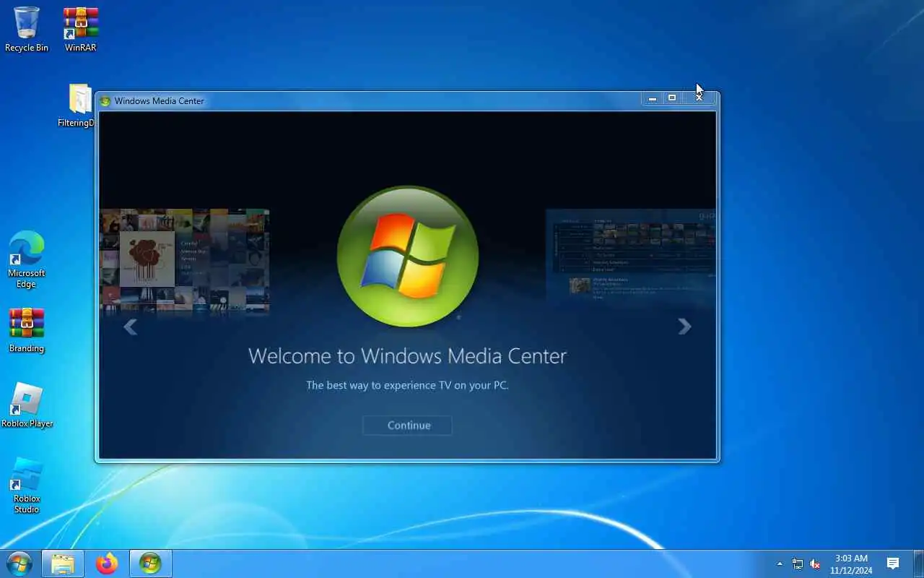924x578 pixels.
Task: Click the 'best way to experience TV' subtitle
Action: pyautogui.click(x=407, y=385)
